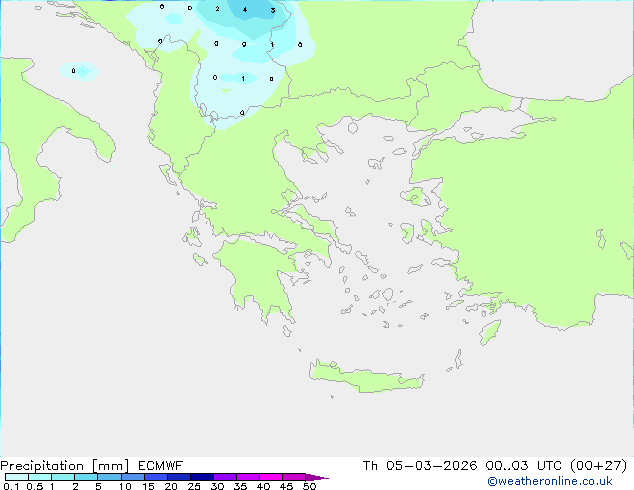Click the arrow-shaped swatch above 50
634x490 pixels.
pyautogui.click(x=317, y=477)
